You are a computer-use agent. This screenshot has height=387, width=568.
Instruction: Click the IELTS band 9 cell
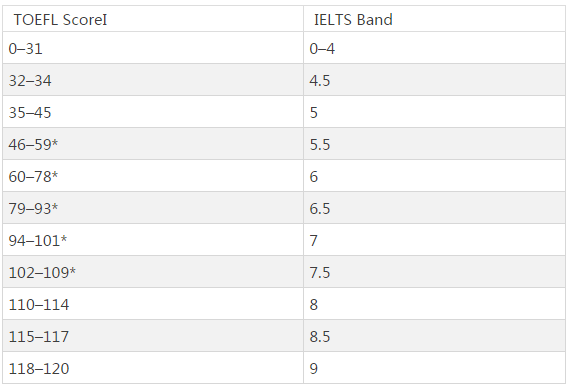(434, 368)
